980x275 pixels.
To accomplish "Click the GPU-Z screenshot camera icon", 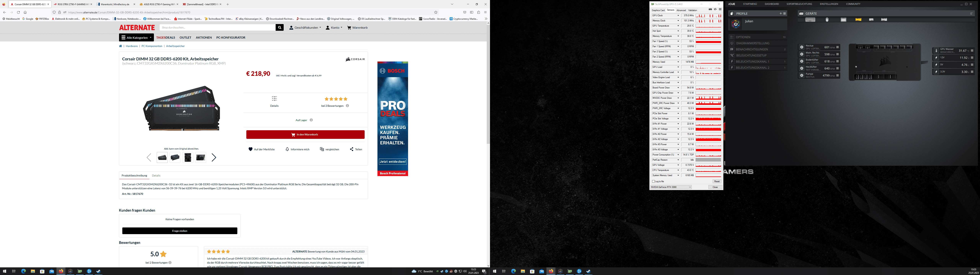I will click(710, 10).
